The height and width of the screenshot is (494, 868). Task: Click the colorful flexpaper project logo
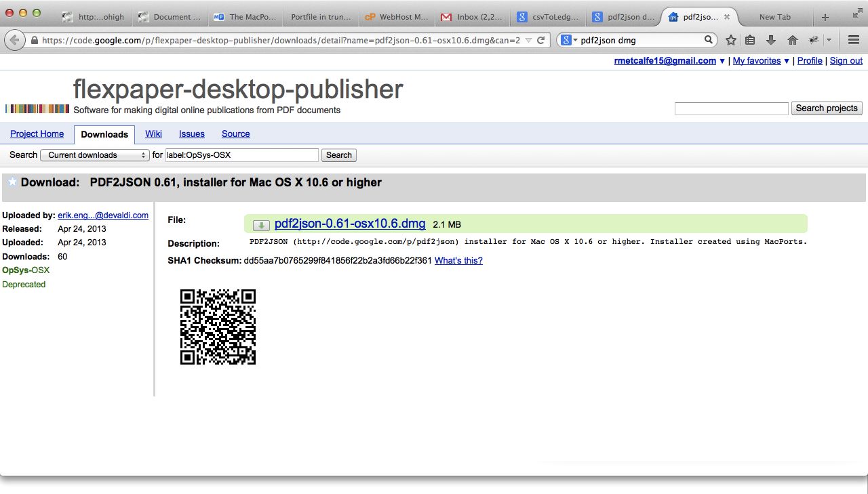coord(37,108)
